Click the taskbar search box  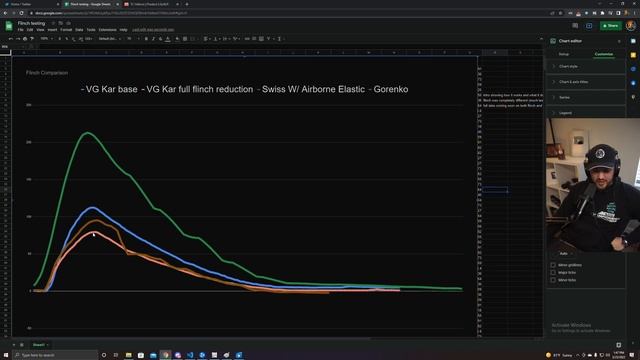(55, 355)
